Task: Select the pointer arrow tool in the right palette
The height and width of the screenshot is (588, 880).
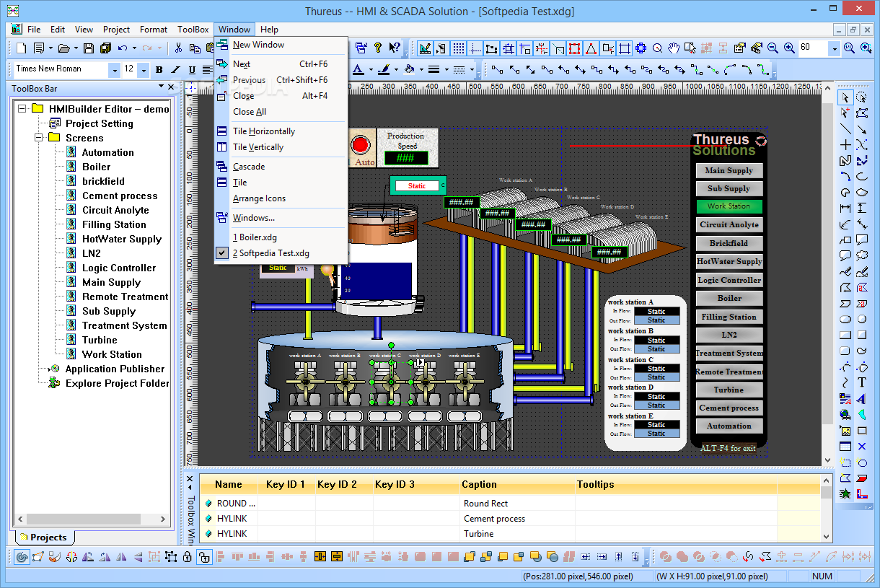Action: pos(845,97)
